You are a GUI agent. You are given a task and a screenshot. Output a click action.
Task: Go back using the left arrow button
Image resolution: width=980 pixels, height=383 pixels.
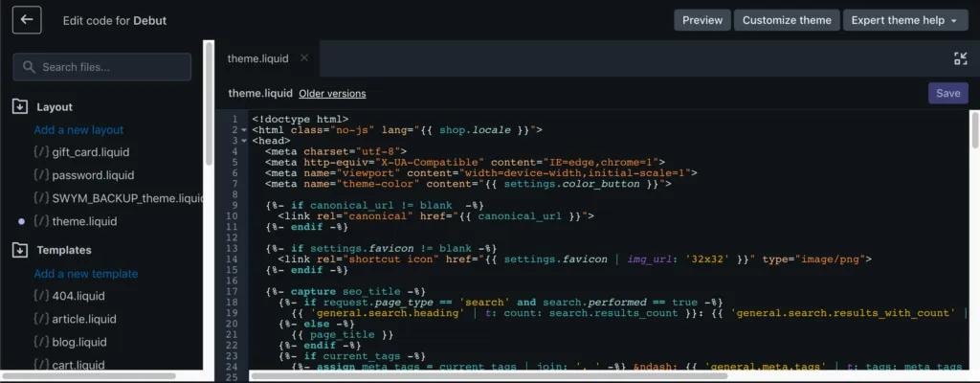click(x=27, y=20)
